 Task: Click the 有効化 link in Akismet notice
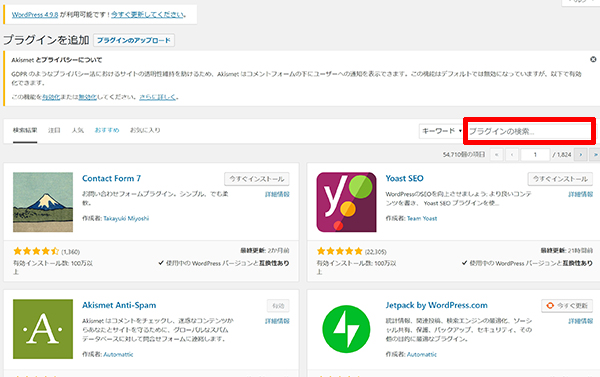tap(51, 97)
